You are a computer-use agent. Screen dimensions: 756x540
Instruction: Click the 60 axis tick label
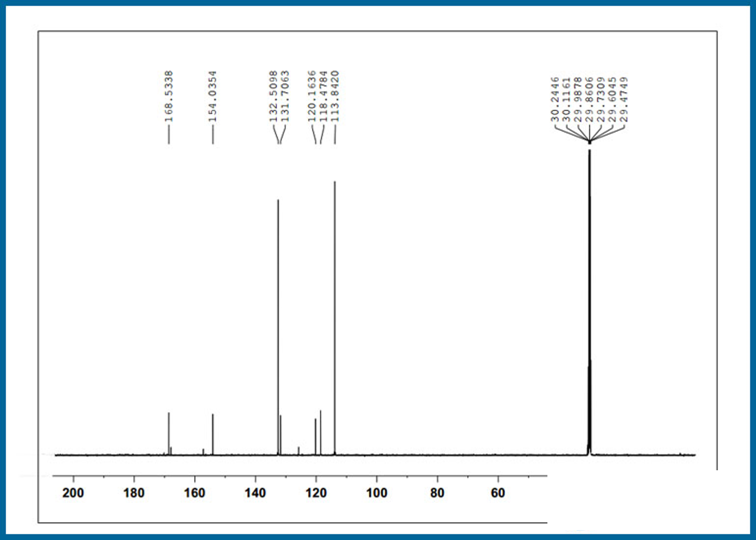(498, 493)
